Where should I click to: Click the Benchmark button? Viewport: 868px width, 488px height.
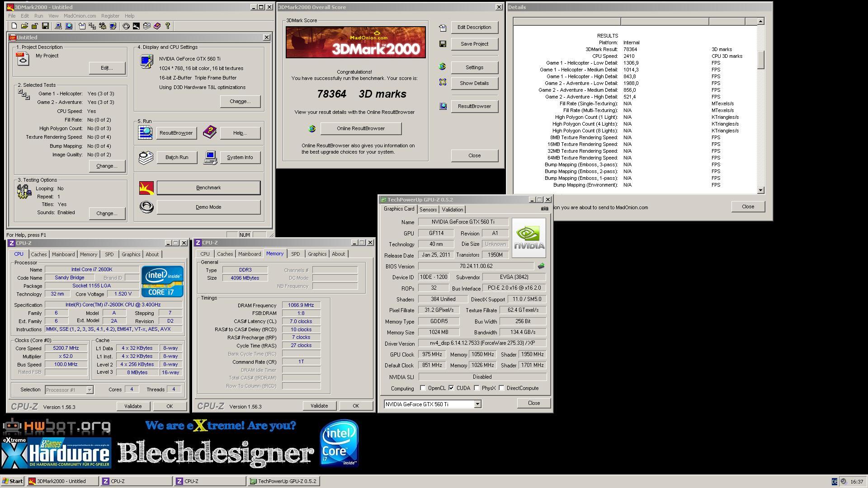208,188
